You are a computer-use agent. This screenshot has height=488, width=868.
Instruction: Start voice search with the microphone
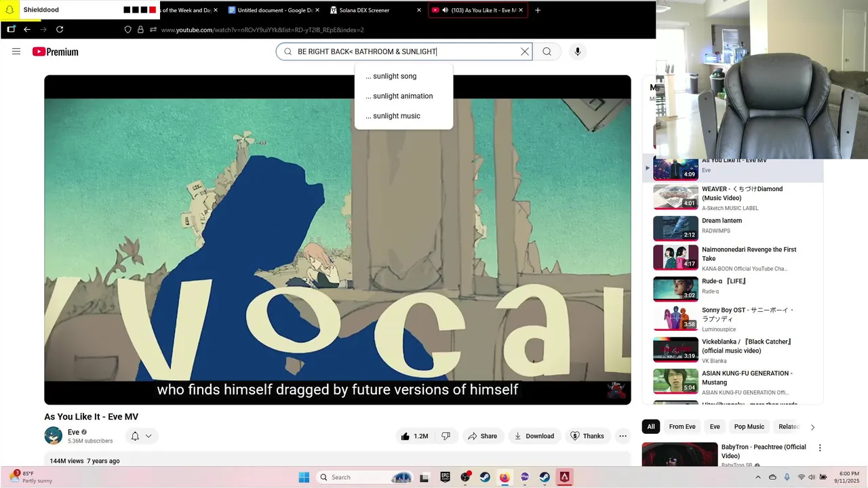point(577,52)
